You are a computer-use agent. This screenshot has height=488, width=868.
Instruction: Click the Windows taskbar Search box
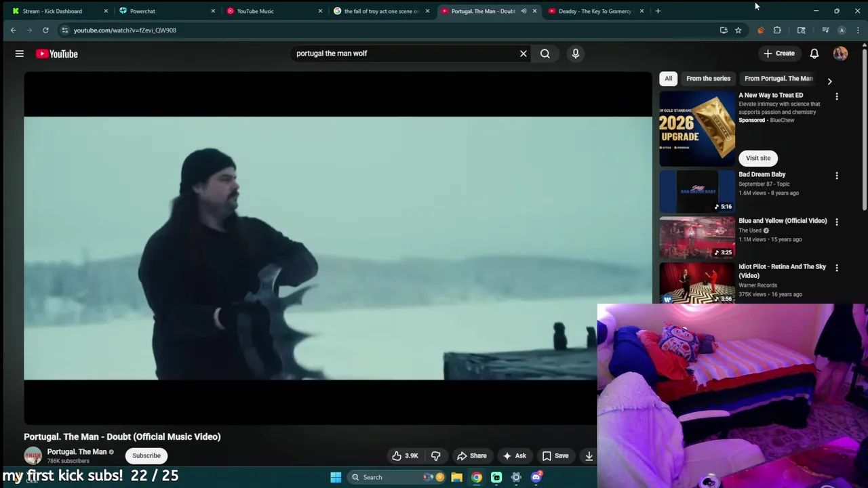click(396, 477)
